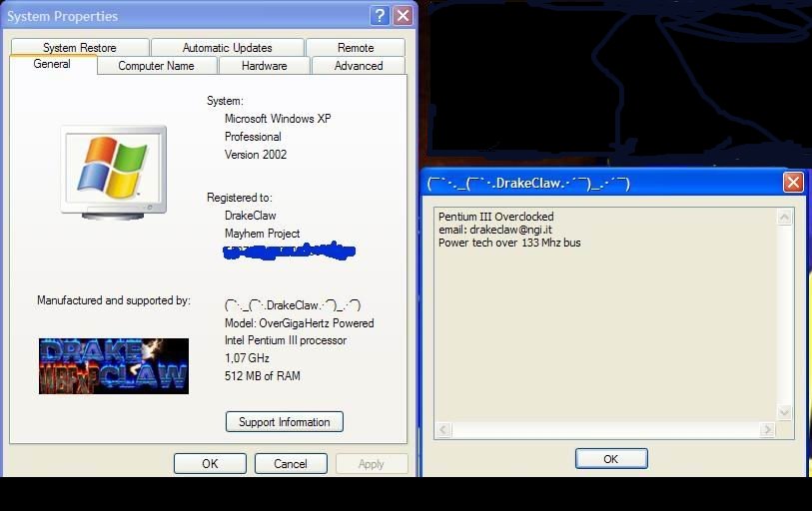Click 'Manufactured and supported by:' label
812x511 pixels.
[x=114, y=300]
